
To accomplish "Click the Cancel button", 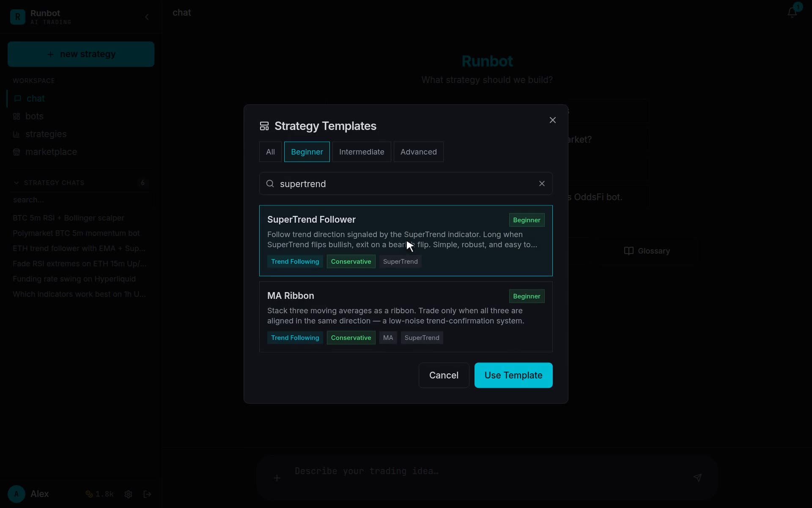I will pyautogui.click(x=444, y=375).
